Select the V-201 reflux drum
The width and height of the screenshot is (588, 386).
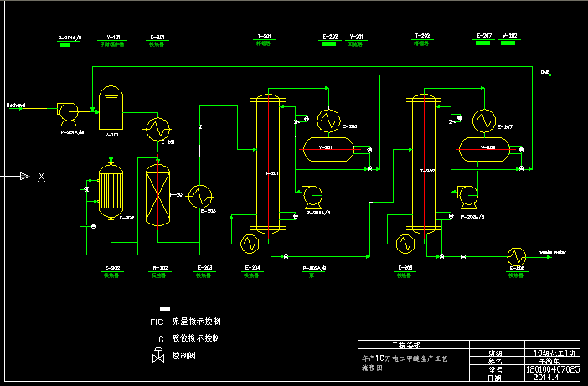(x=328, y=149)
